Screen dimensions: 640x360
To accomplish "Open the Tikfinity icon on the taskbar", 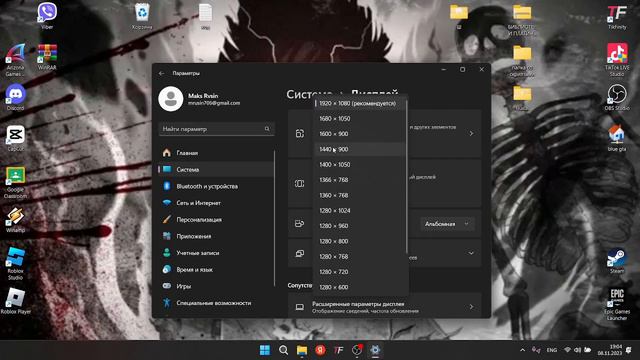I will [339, 350].
